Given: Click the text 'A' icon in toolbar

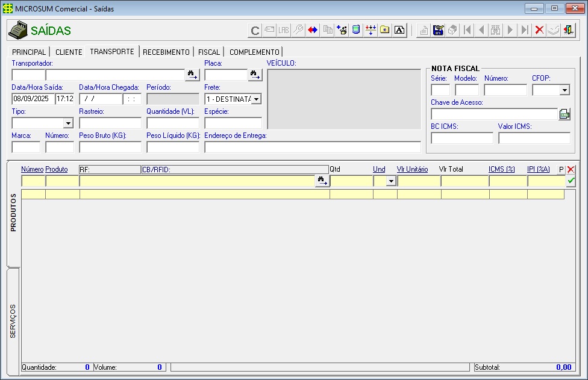Looking at the screenshot, I should 399,30.
